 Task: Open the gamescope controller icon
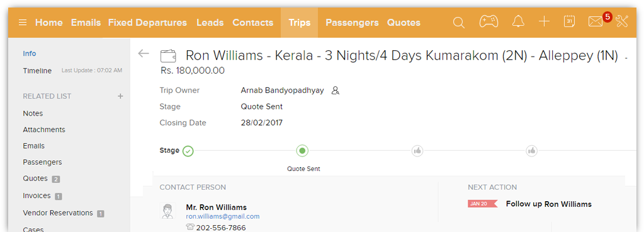tap(489, 21)
